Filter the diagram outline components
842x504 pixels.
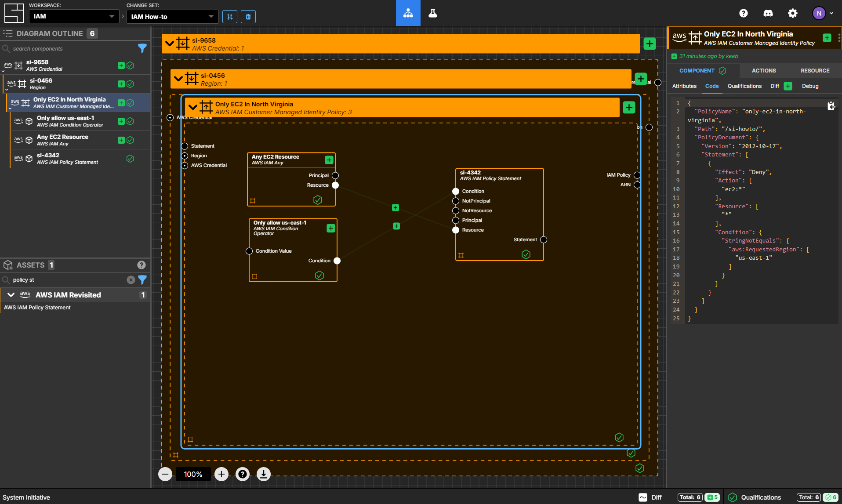(142, 48)
